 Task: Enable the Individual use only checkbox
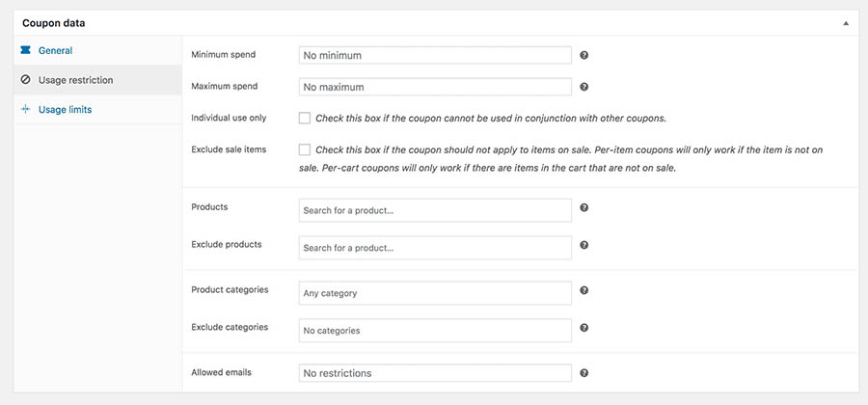305,119
